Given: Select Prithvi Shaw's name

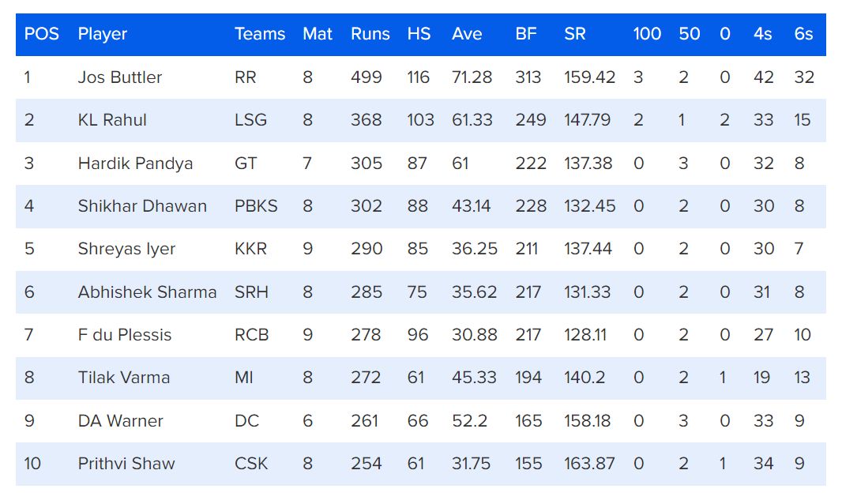Looking at the screenshot, I should click(126, 463).
